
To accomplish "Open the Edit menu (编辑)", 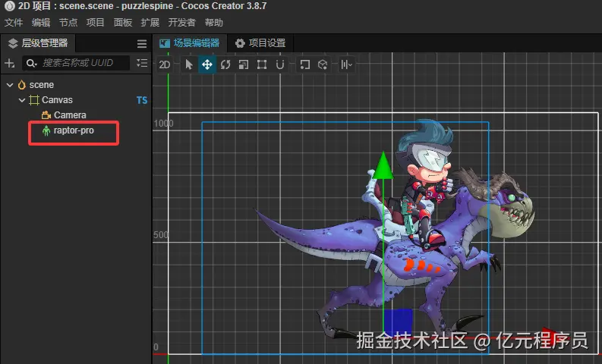I will coord(41,23).
